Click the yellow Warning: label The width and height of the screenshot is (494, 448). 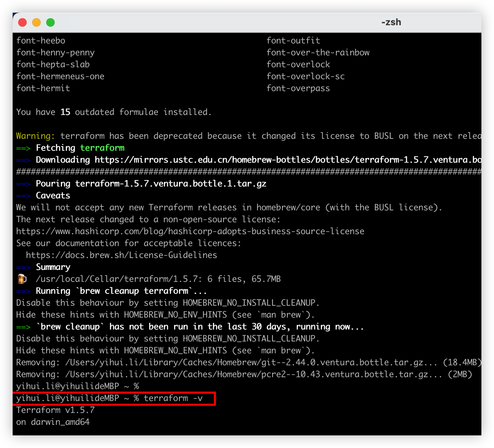pos(35,136)
